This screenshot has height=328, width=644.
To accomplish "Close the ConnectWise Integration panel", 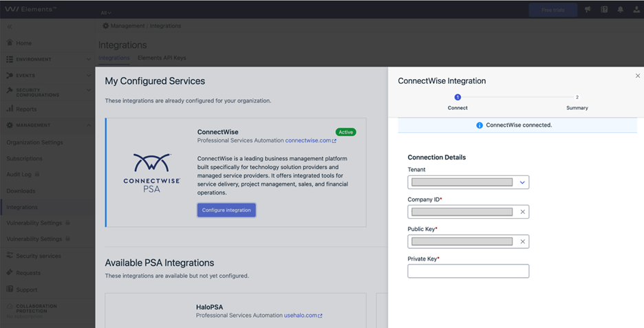I will click(637, 76).
